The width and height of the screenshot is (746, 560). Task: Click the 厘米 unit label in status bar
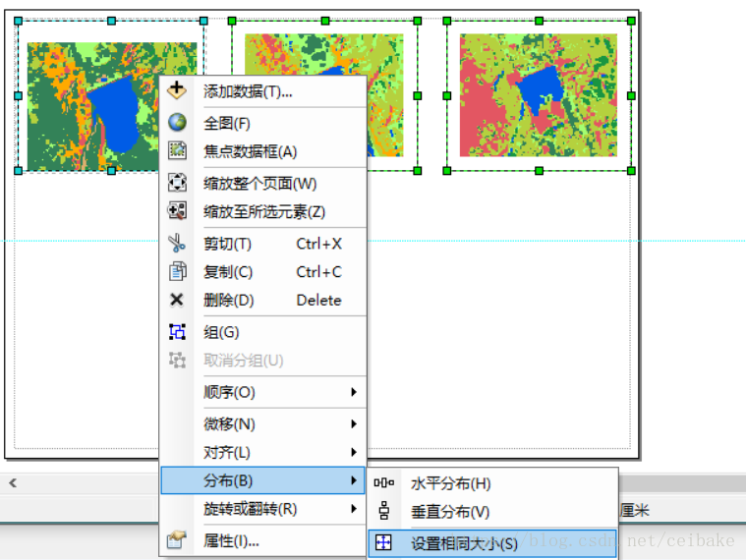635,510
